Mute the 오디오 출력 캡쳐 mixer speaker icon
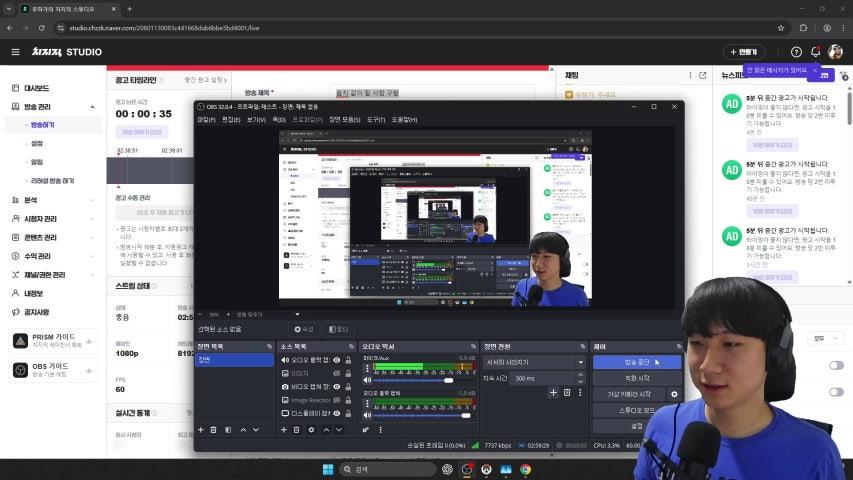The height and width of the screenshot is (480, 853). [x=368, y=415]
